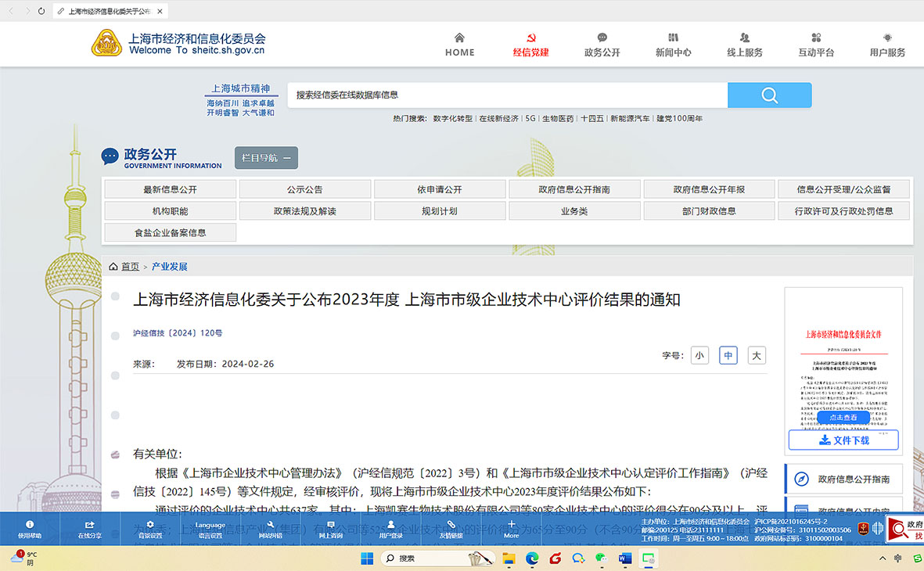
Task: Set font size to 中 (medium)
Action: click(x=728, y=355)
